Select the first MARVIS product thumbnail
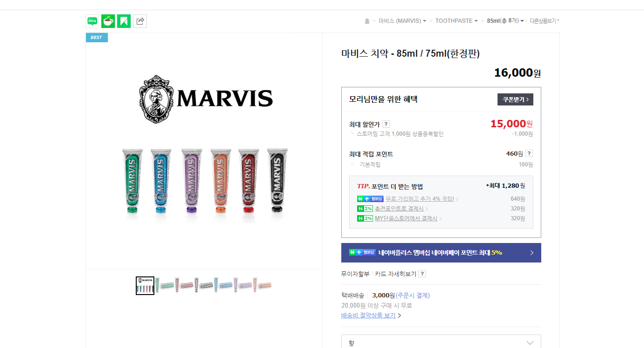 [x=145, y=286]
